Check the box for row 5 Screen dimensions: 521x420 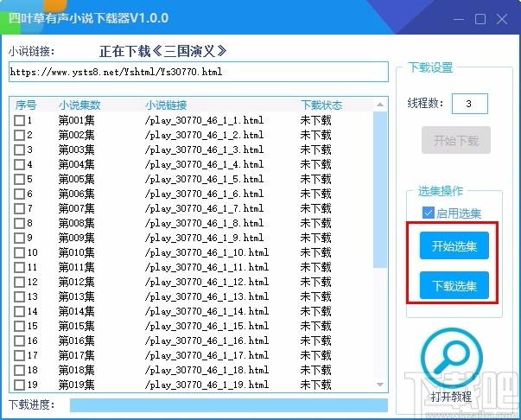(19, 179)
